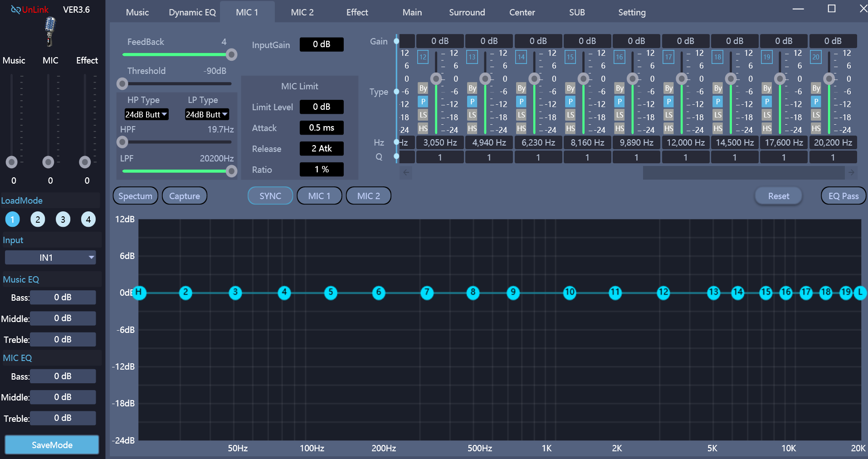Select EQ node 5 on the graph
Image resolution: width=868 pixels, height=459 pixels.
click(x=331, y=293)
